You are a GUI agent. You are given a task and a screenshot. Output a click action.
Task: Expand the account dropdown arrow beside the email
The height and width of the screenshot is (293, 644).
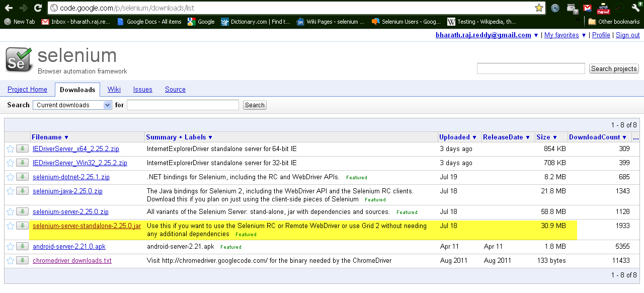click(x=536, y=35)
